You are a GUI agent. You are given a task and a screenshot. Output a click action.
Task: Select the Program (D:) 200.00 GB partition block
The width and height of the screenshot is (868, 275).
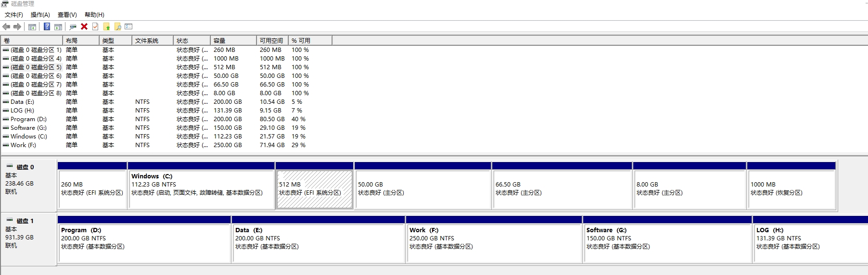click(x=144, y=239)
